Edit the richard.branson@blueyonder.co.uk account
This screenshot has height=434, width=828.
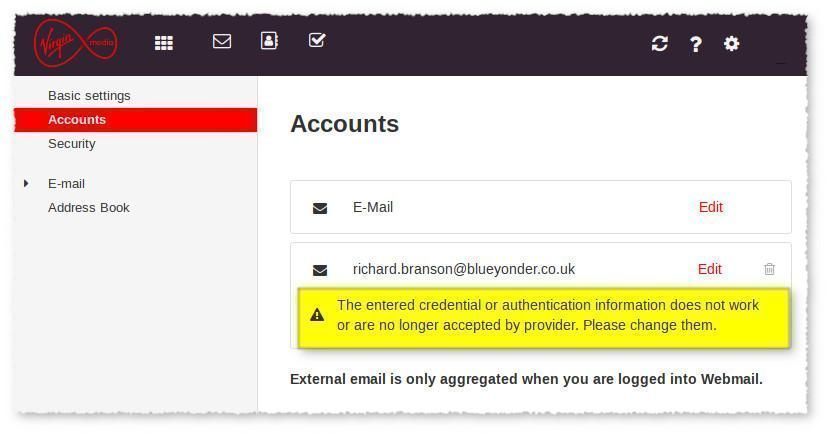709,269
